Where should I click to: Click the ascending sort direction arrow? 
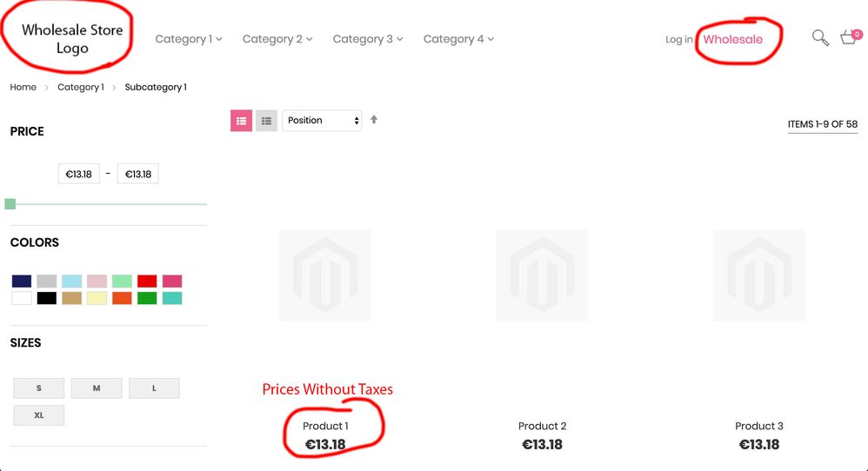coord(374,119)
